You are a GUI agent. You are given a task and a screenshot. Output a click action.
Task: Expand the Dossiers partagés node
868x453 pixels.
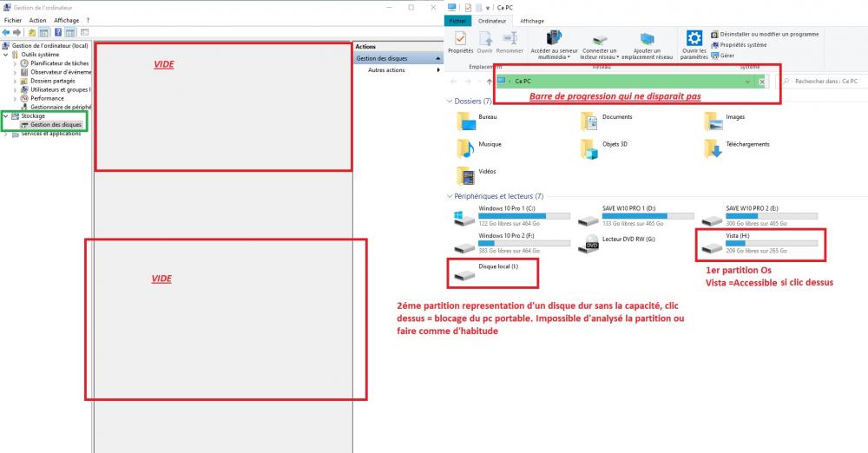15,81
